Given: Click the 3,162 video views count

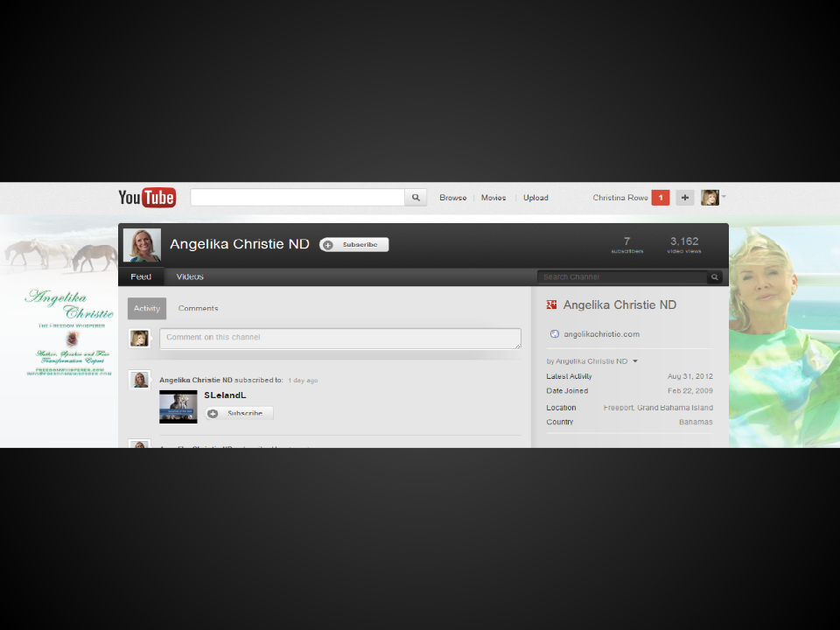Looking at the screenshot, I should [684, 244].
